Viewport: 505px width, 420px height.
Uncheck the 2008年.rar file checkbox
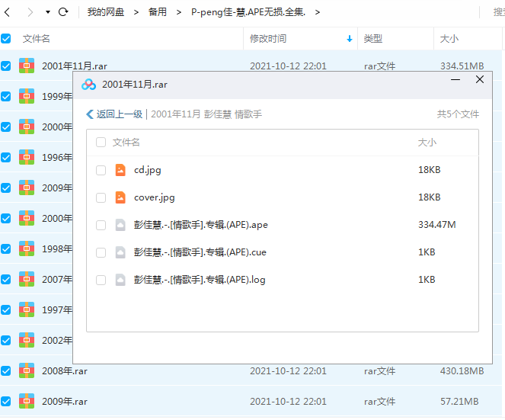point(6,371)
